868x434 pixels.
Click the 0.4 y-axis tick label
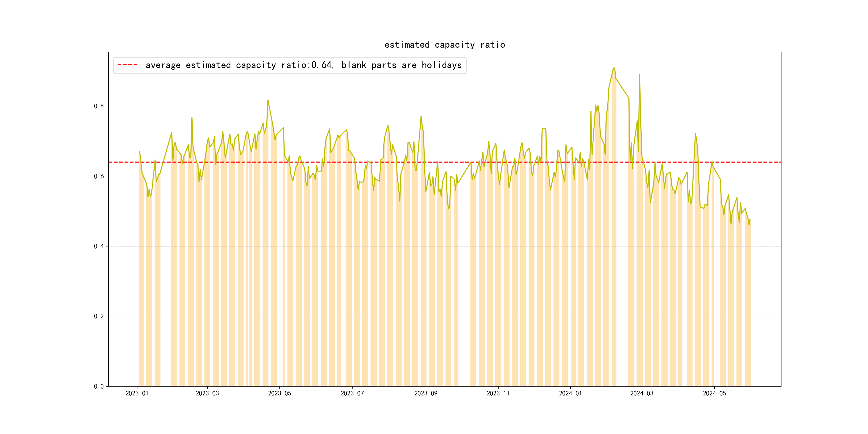[99, 246]
